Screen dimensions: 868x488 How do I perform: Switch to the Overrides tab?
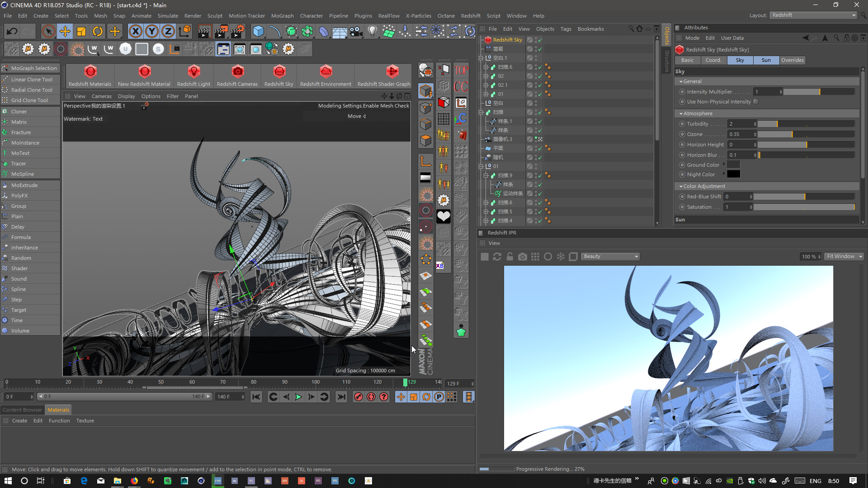click(792, 60)
